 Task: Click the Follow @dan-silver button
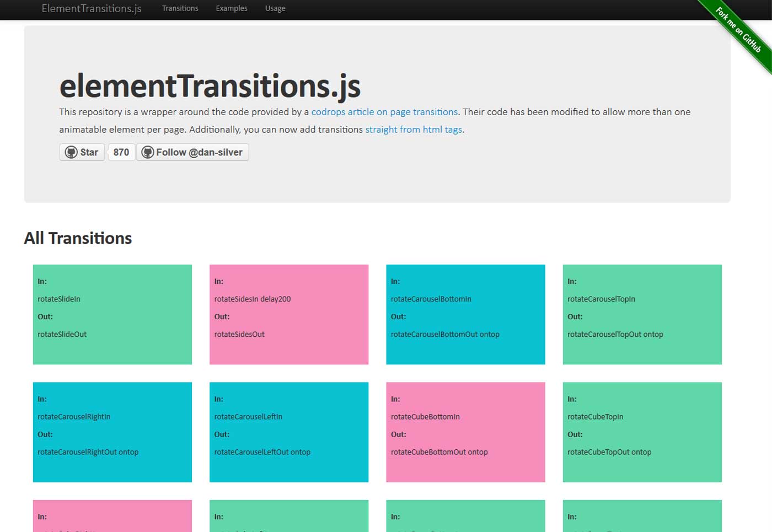pos(192,152)
